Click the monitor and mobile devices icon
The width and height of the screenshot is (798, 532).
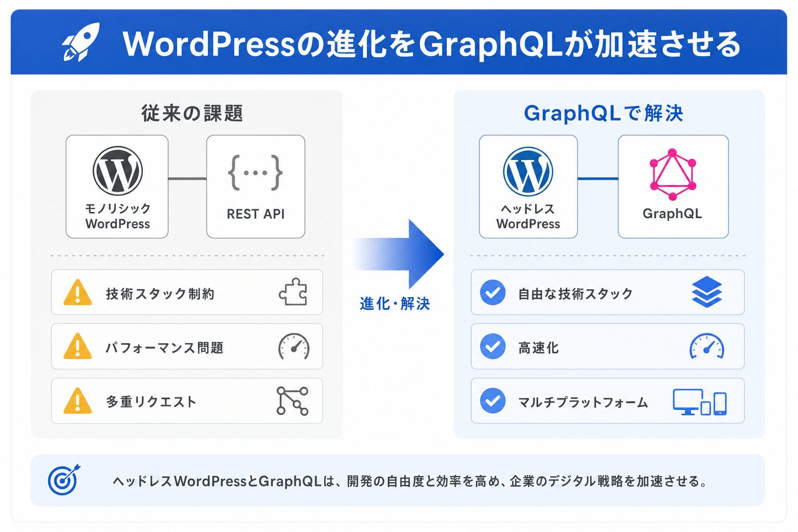700,402
